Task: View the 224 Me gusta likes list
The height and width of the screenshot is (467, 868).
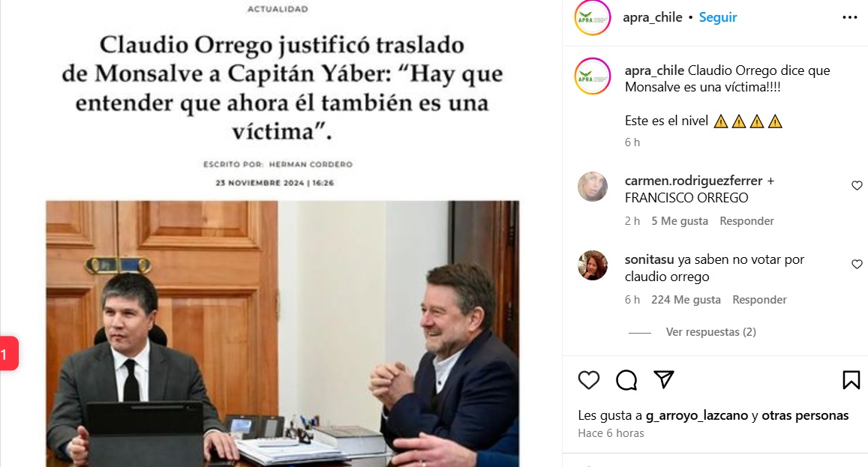Action: coord(686,299)
